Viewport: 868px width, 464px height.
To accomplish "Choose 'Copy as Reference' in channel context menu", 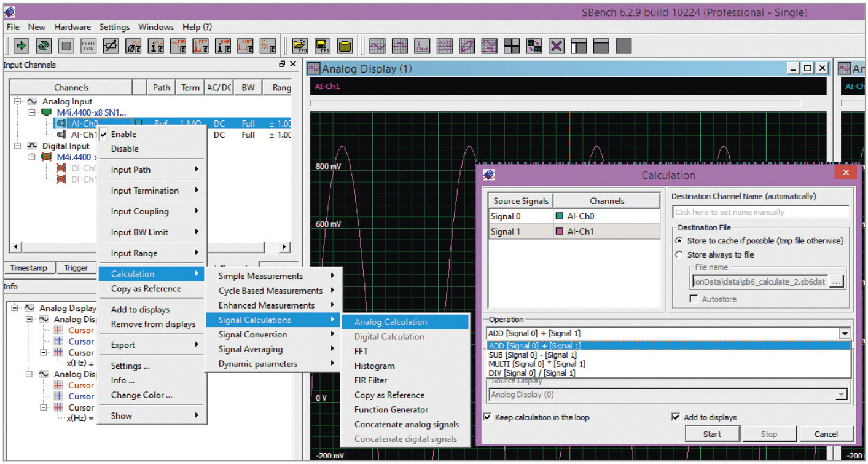I will point(153,289).
